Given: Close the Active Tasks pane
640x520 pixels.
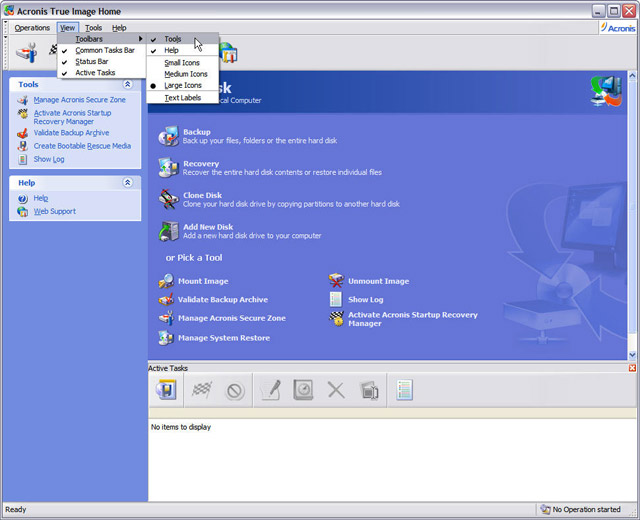Looking at the screenshot, I should coord(632,368).
